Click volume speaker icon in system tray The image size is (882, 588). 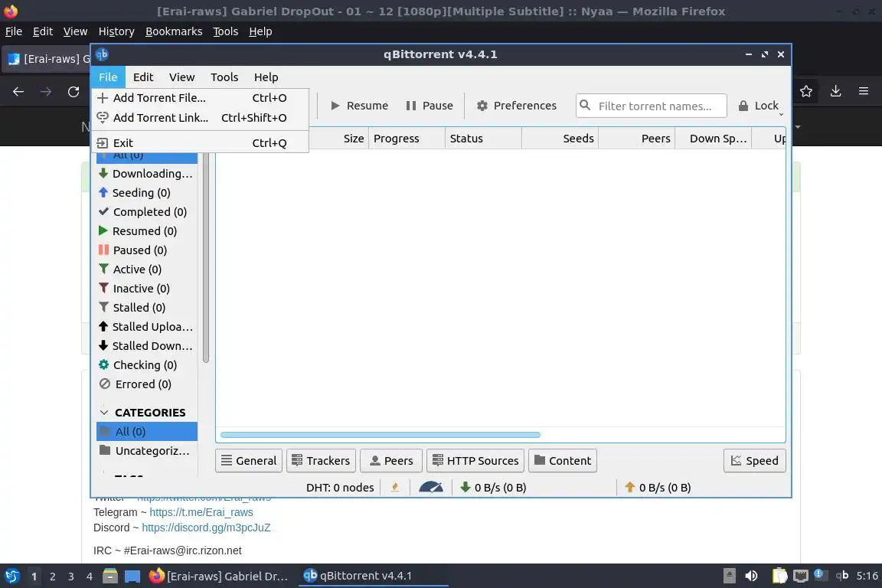pos(751,576)
